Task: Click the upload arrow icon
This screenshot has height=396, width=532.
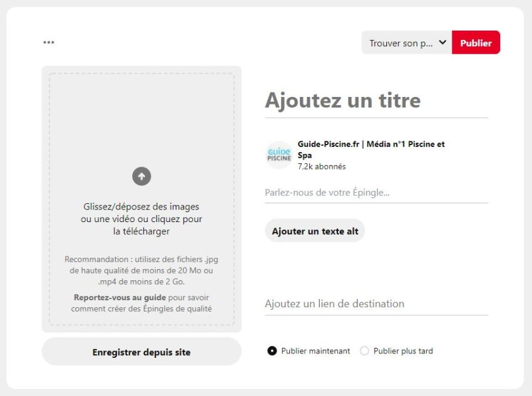Action: [x=141, y=176]
